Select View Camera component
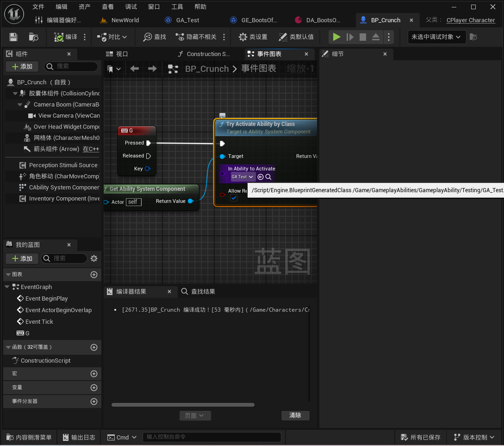Screen dimensions: 504x446 (x=64, y=116)
